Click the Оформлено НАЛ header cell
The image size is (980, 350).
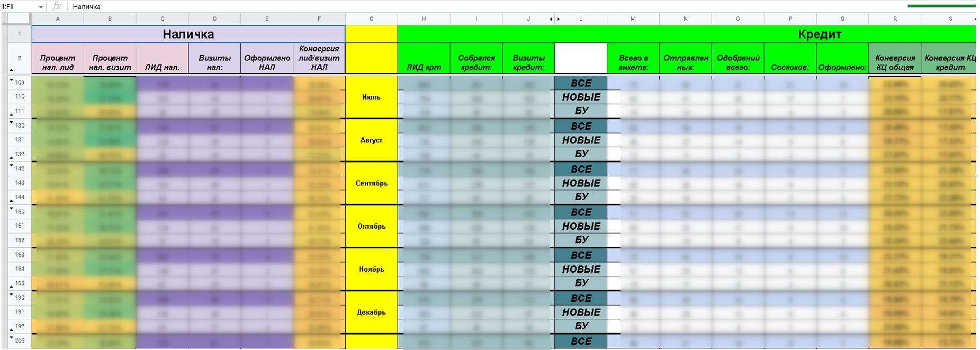tap(267, 58)
